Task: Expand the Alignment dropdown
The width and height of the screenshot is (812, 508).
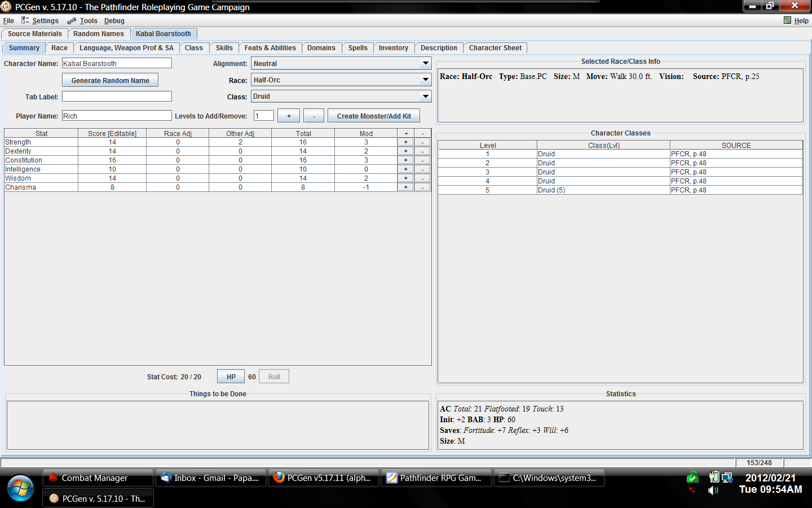Action: [x=426, y=64]
